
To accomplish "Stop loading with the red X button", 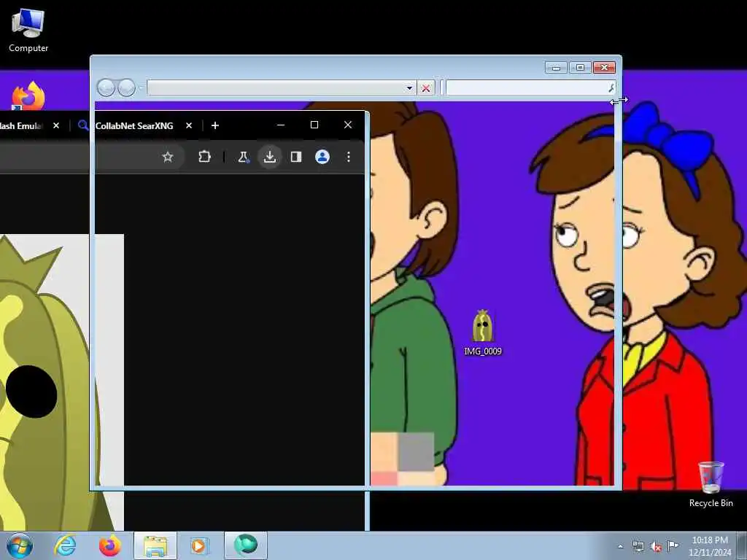I will pos(426,88).
